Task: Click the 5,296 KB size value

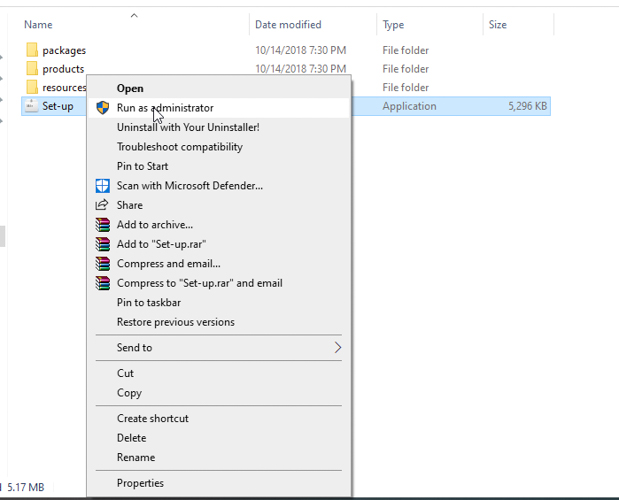Action: coord(527,106)
